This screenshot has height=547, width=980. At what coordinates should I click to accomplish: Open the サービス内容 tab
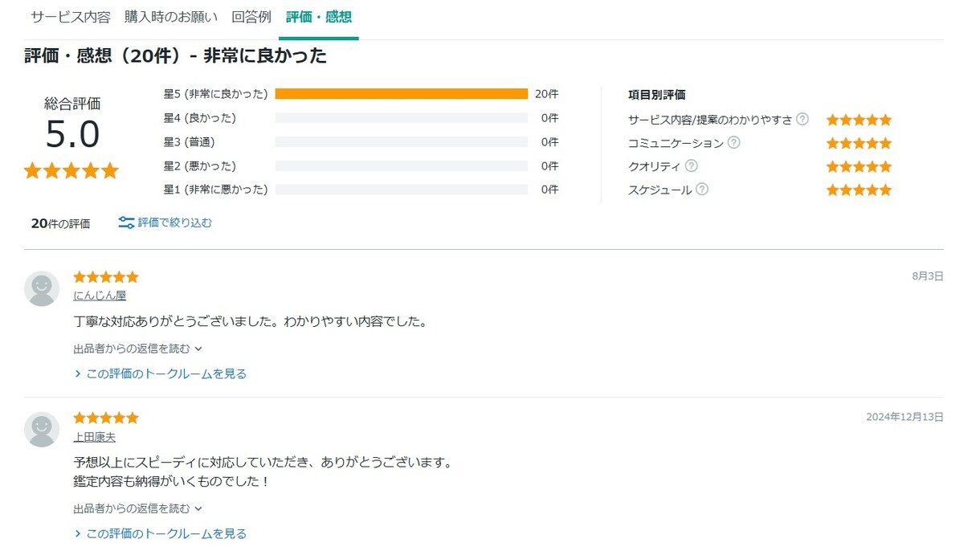point(71,17)
